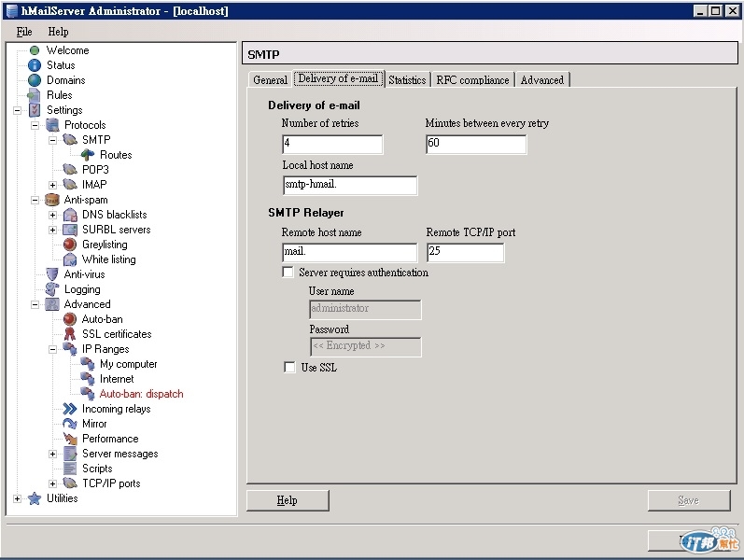Viewport: 744px width, 560px height.
Task: Select My computer IP range
Action: pos(128,364)
